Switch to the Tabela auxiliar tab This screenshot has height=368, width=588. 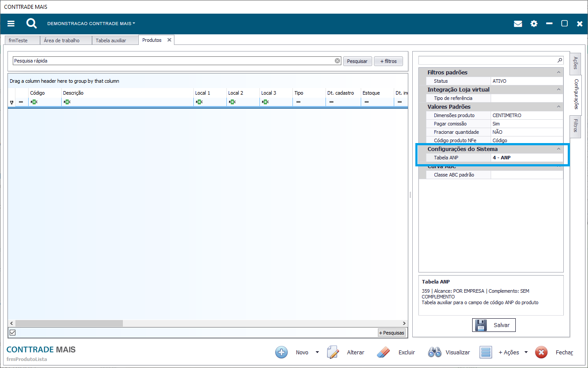click(115, 40)
